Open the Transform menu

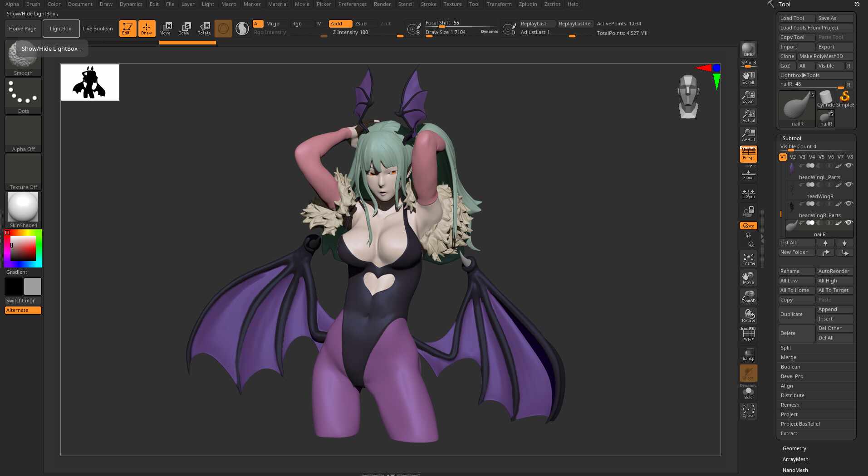pyautogui.click(x=499, y=4)
